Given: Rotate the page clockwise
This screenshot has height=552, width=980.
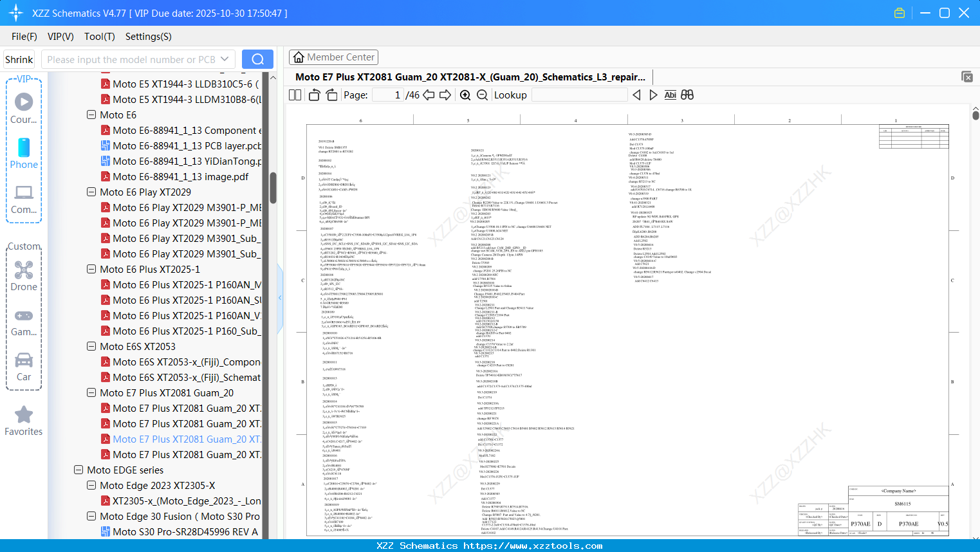Looking at the screenshot, I should (331, 95).
